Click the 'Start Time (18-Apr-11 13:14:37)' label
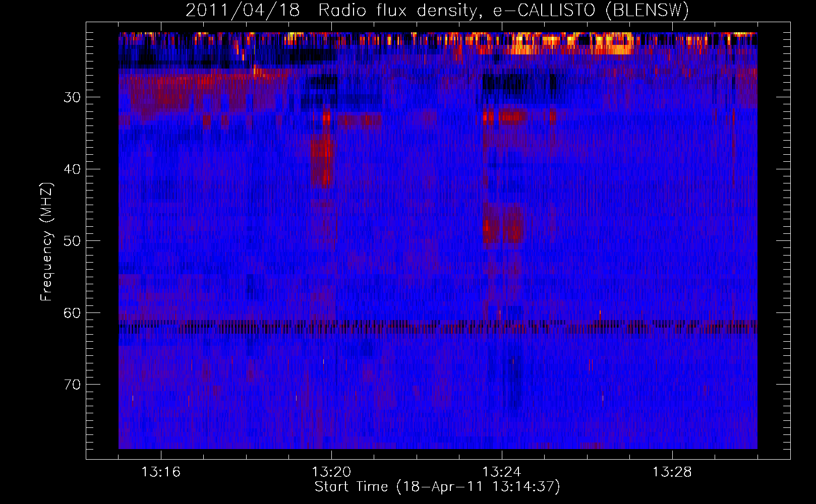The width and height of the screenshot is (816, 504). pyautogui.click(x=437, y=487)
